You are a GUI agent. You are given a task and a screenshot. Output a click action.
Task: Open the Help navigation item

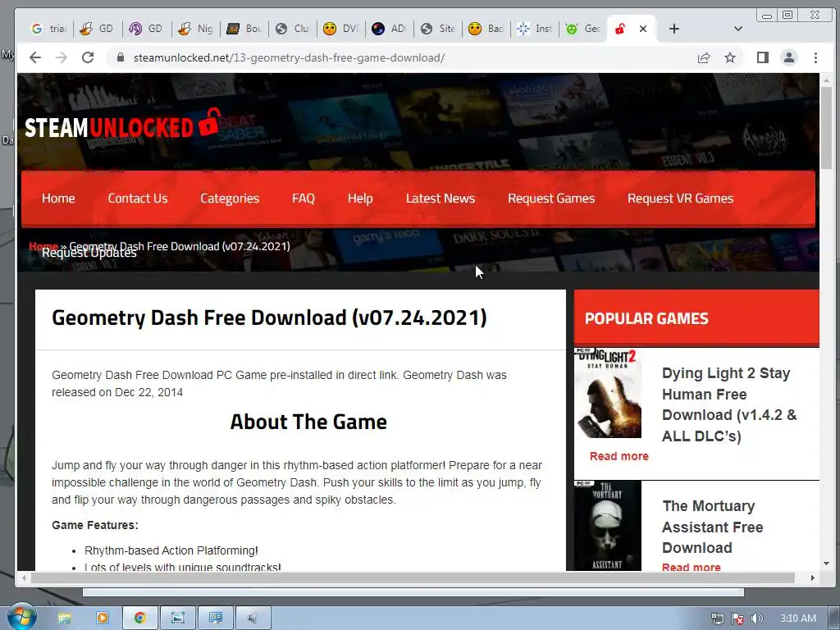[x=360, y=199]
